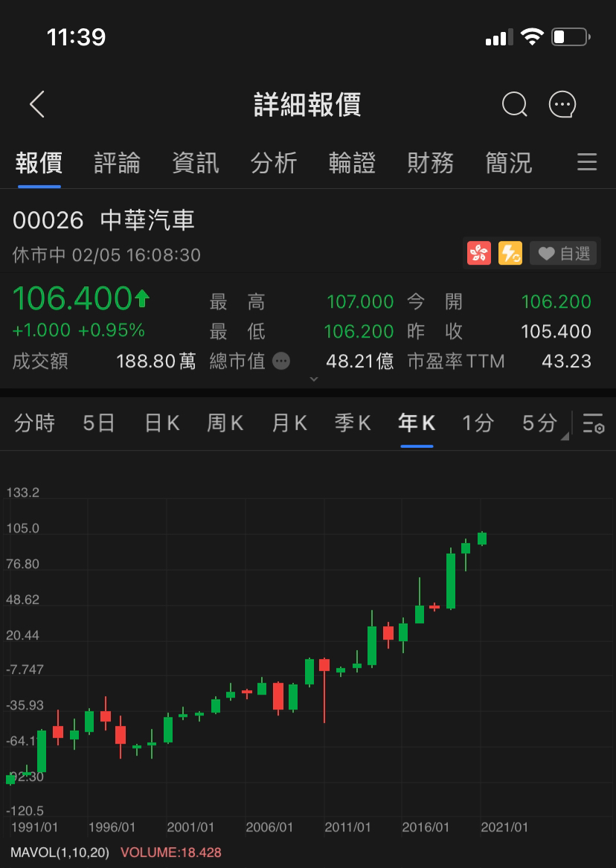Image resolution: width=616 pixels, height=868 pixels.
Task: Switch to the 分析 tab
Action: [x=274, y=163]
